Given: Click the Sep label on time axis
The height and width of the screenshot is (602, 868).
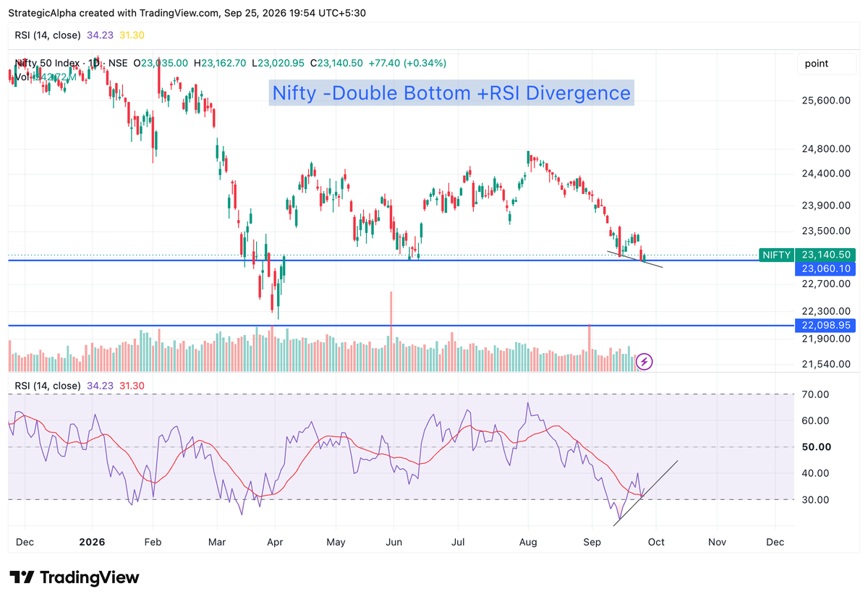Looking at the screenshot, I should pos(592,542).
